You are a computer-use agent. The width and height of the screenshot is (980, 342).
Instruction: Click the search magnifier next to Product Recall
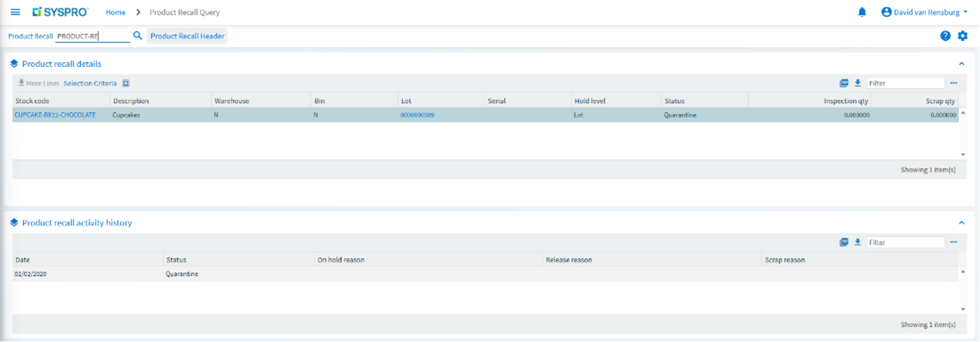pyautogui.click(x=137, y=36)
